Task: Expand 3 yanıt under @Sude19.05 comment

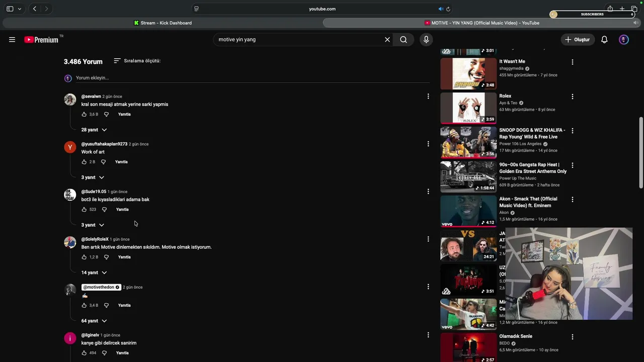Action: pos(93,225)
